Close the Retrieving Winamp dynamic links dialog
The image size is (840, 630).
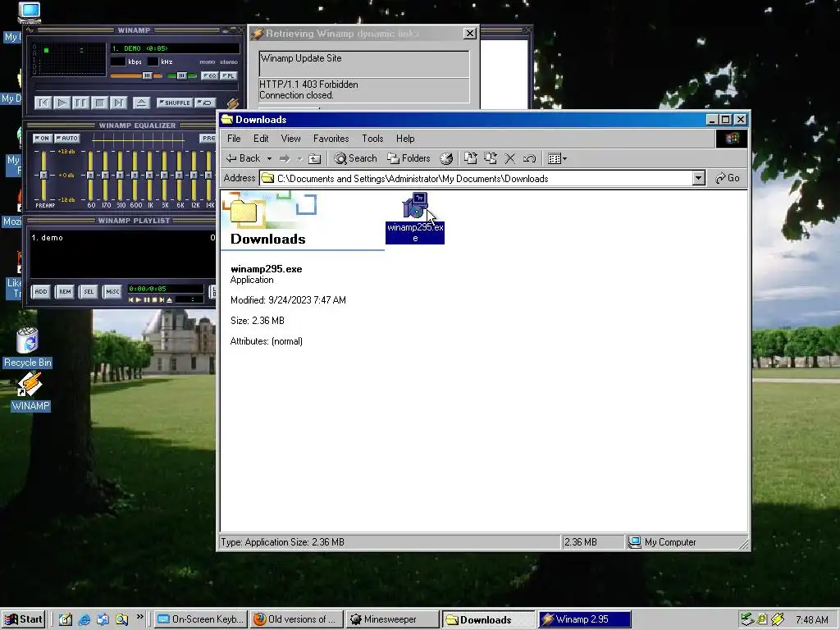click(x=469, y=33)
